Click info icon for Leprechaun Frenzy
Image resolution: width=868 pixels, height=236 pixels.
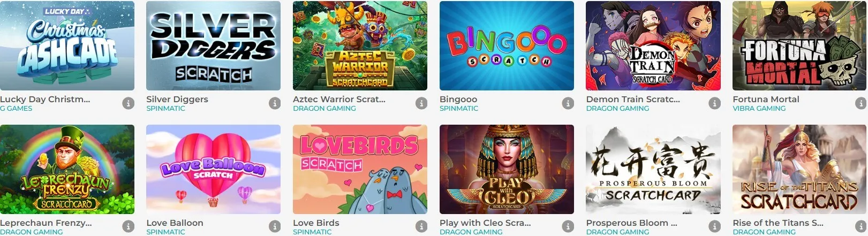point(128,227)
